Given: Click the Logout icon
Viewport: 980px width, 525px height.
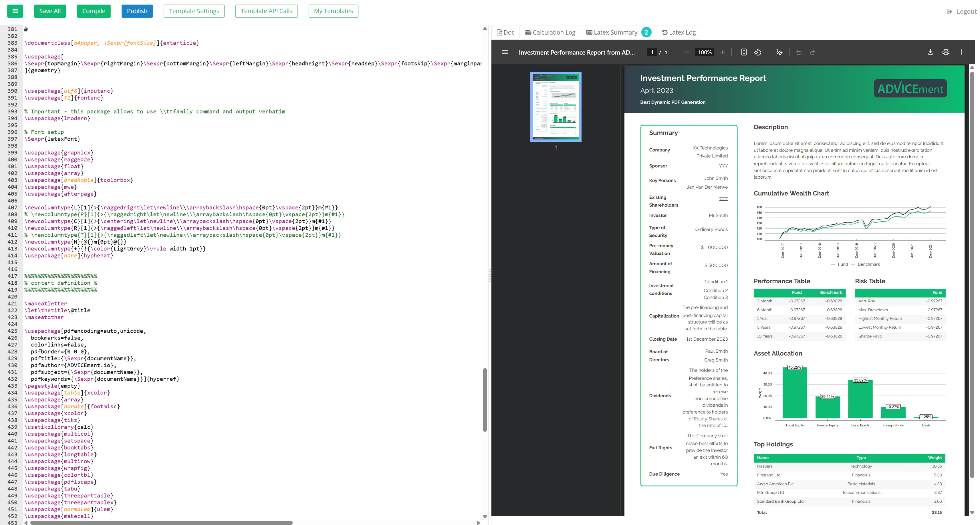Looking at the screenshot, I should [x=950, y=11].
